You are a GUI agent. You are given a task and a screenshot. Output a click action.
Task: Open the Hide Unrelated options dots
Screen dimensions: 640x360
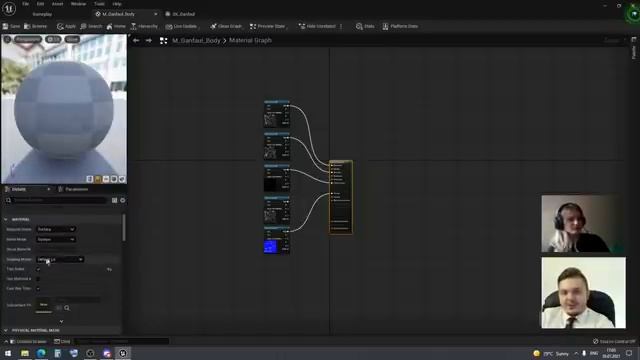pos(341,26)
